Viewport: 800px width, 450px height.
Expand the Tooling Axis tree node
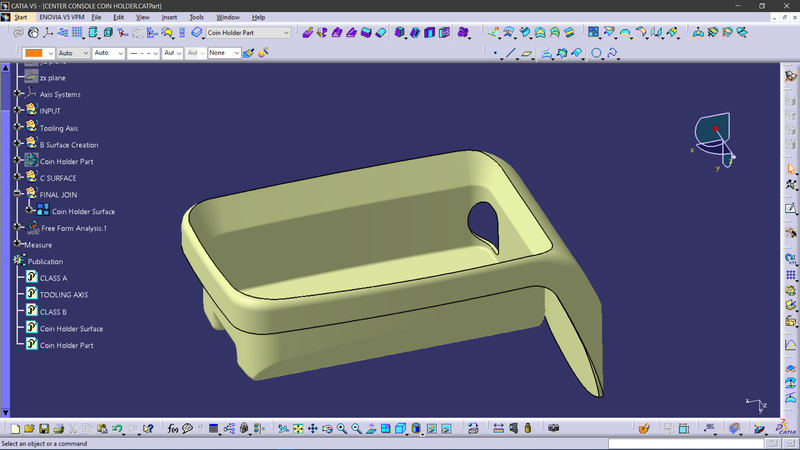coord(17,126)
